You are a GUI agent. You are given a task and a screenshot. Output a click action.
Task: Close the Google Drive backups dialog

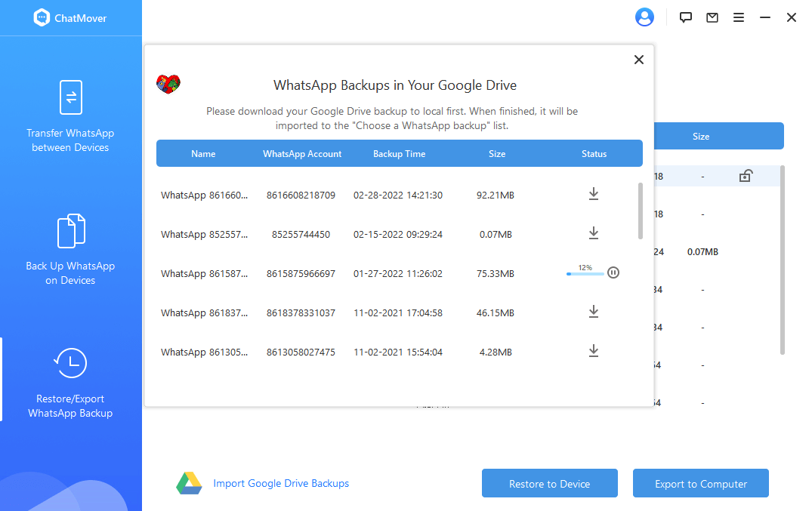639,60
